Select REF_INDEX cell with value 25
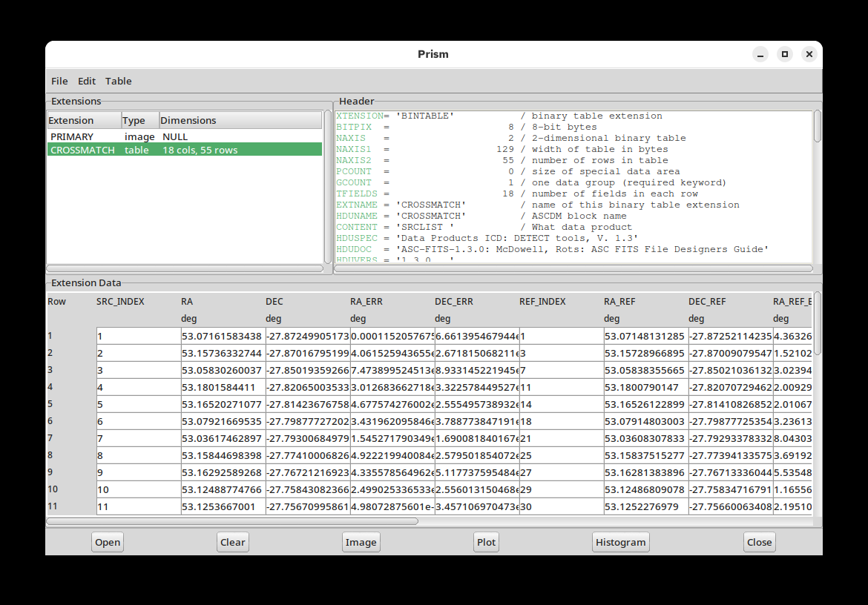The width and height of the screenshot is (868, 605). click(x=562, y=456)
